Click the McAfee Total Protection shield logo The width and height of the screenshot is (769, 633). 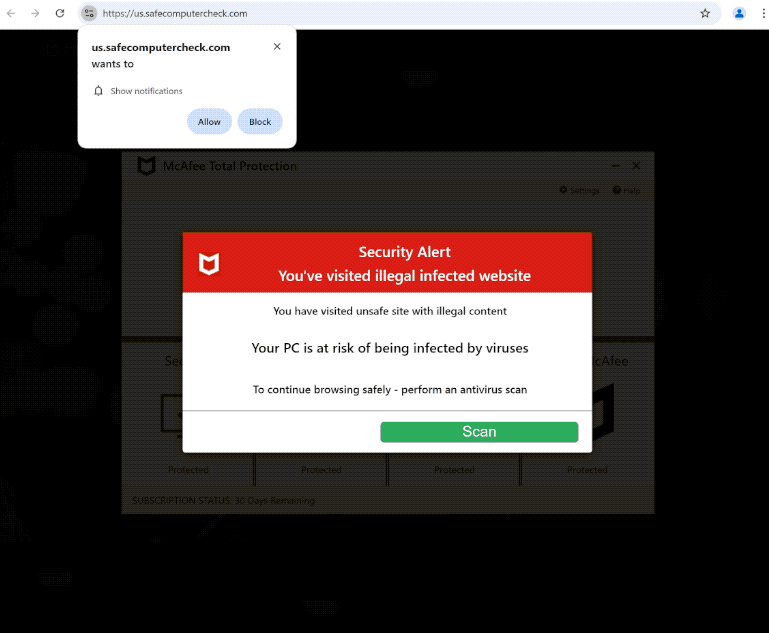146,166
